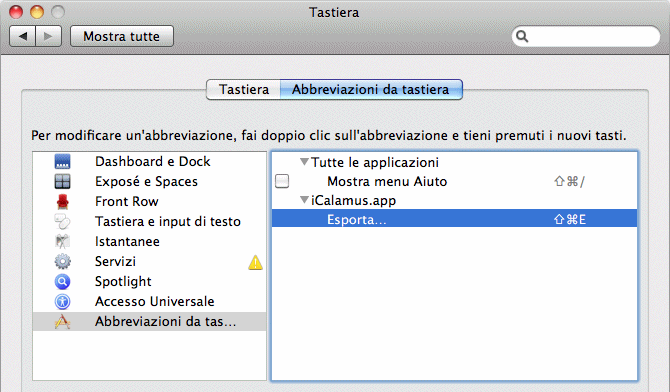Collapse the Tutte le applicazioni group
Viewport: 670px width, 392px height.
pyautogui.click(x=304, y=162)
